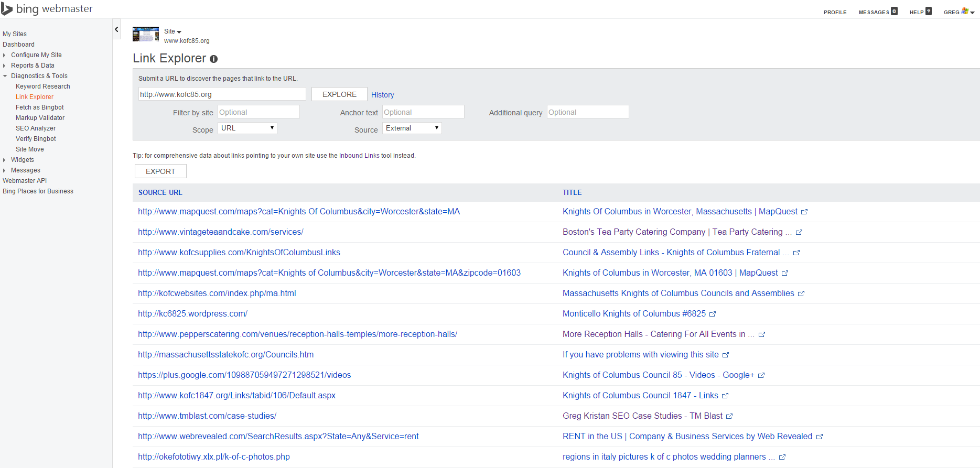The height and width of the screenshot is (468, 980).
Task: Open external icon for the Boston's Tea Party row
Action: point(799,232)
